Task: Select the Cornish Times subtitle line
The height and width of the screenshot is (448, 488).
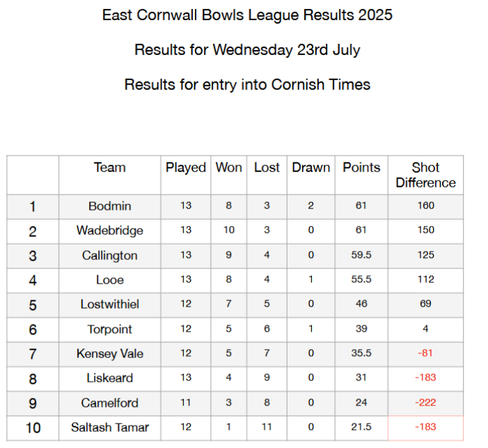Action: pos(247,84)
